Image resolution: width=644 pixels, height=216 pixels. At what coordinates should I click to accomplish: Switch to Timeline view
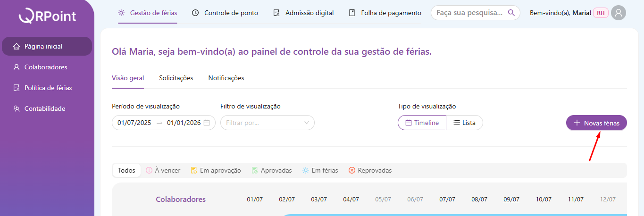point(422,123)
